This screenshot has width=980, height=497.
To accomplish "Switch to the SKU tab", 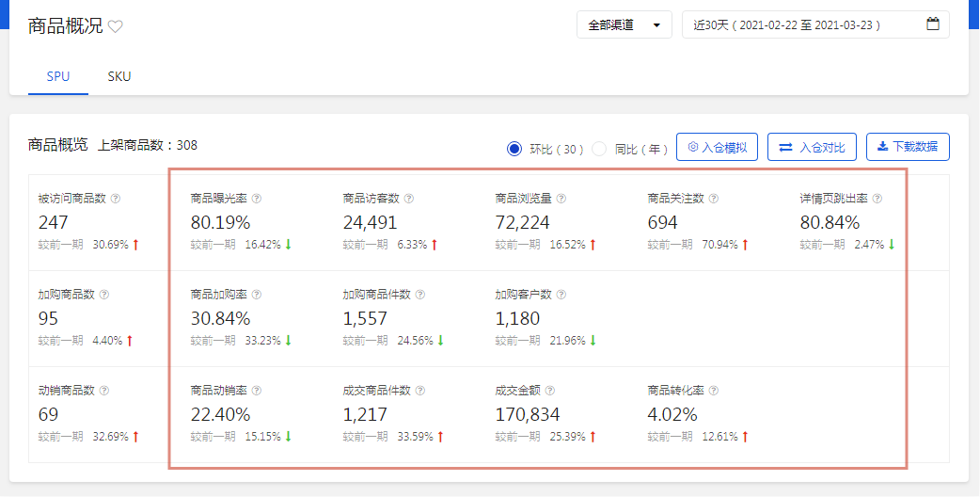I will 119,76.
